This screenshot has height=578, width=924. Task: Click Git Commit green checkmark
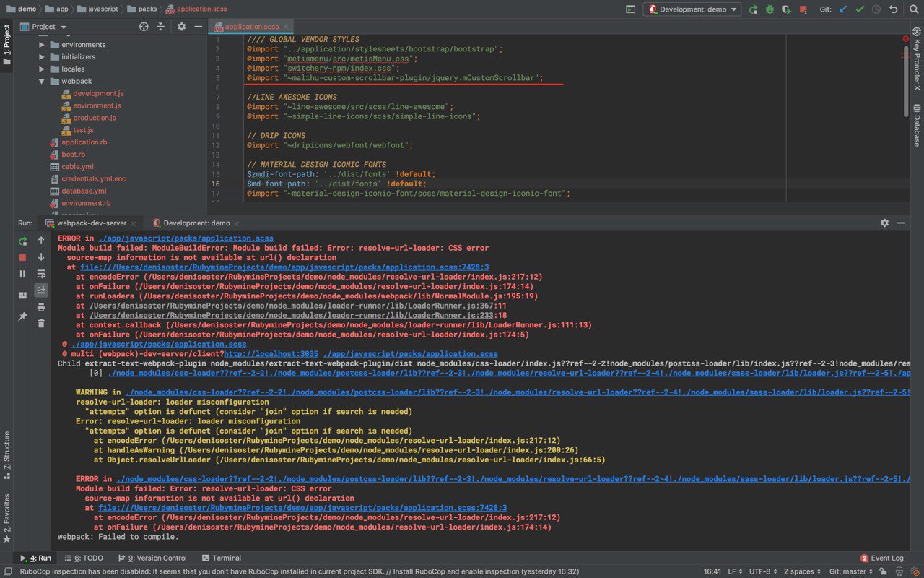tap(860, 9)
